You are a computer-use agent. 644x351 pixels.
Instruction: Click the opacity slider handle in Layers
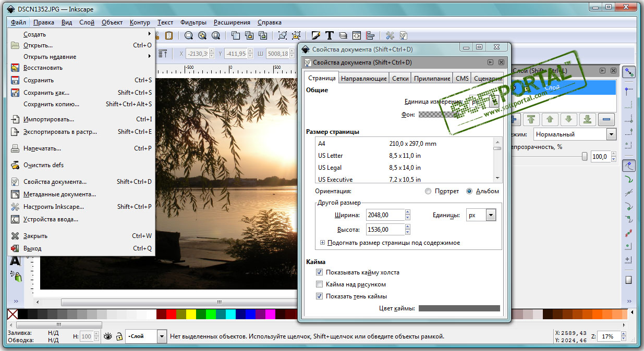pyautogui.click(x=585, y=156)
